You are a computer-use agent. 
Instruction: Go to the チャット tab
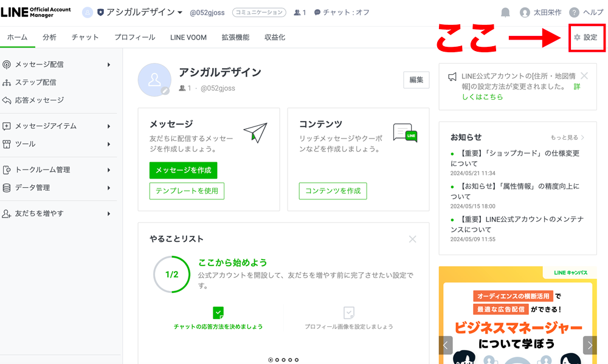tap(85, 37)
